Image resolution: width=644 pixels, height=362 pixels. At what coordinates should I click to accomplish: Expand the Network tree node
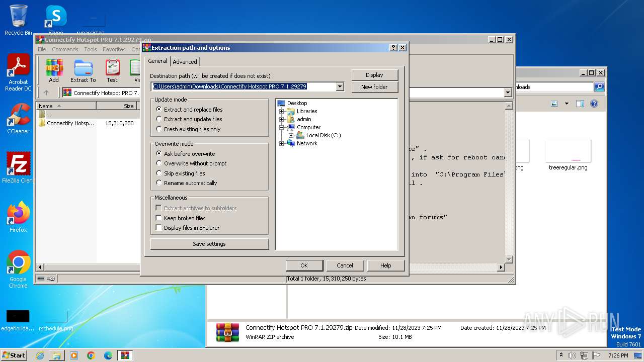[282, 143]
